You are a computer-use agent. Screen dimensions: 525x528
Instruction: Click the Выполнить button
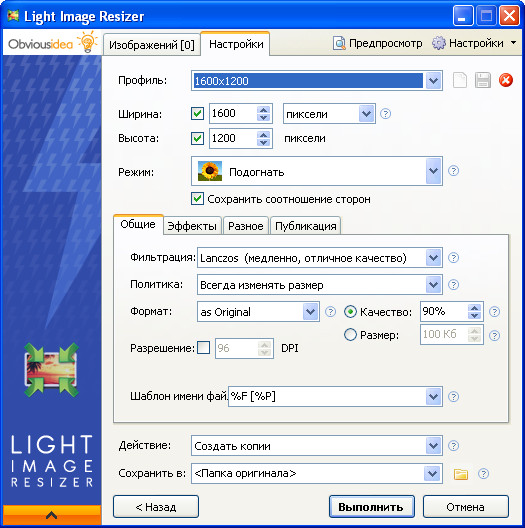pyautogui.click(x=371, y=507)
